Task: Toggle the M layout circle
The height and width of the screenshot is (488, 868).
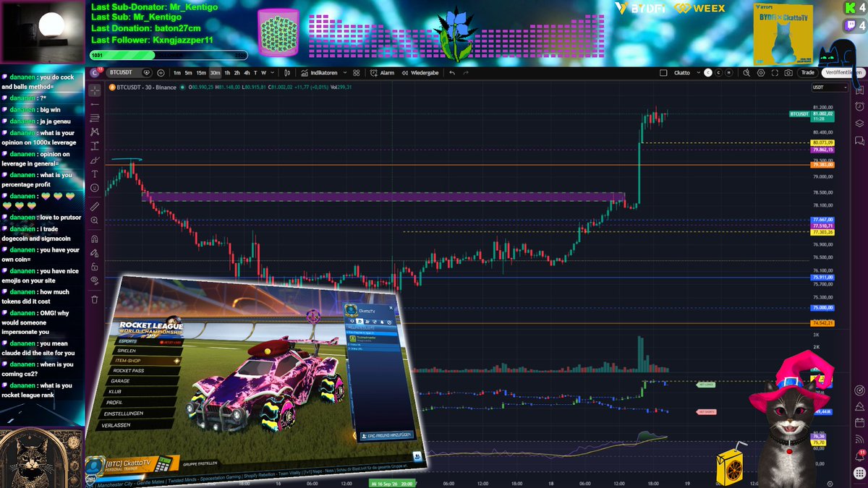Action: [x=728, y=73]
